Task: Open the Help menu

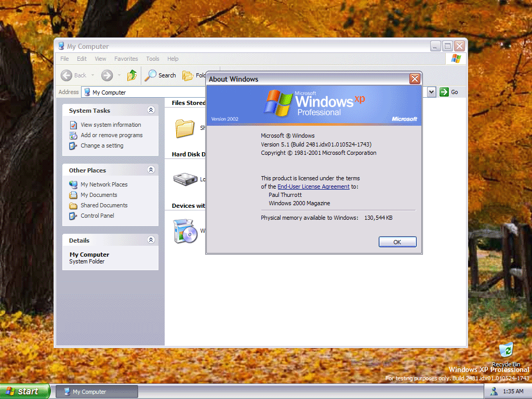Action: [172, 59]
